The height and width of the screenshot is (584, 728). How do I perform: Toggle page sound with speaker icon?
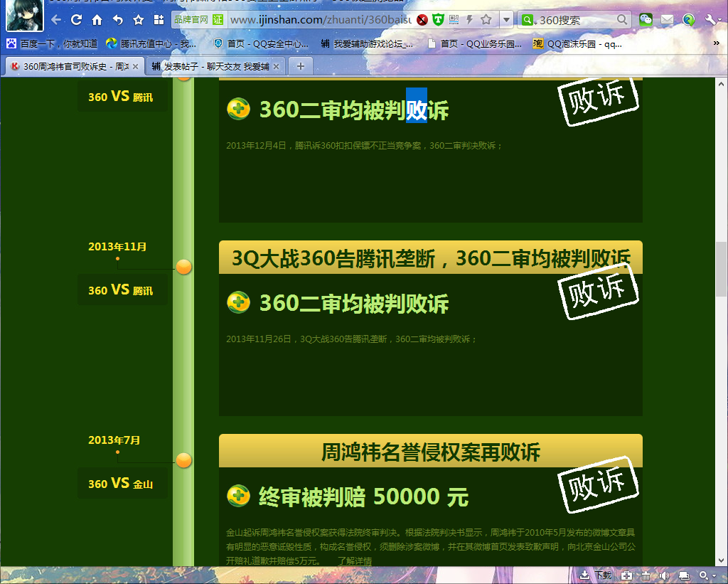point(664,575)
